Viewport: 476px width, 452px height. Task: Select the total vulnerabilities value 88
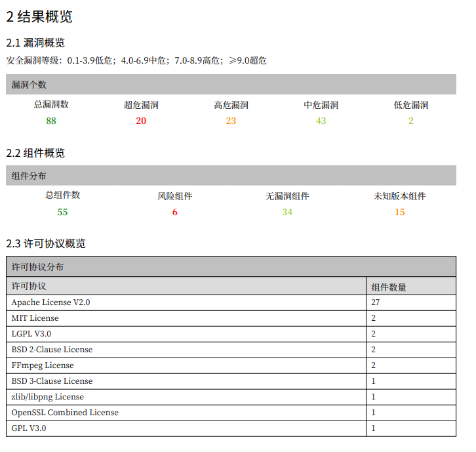pyautogui.click(x=51, y=121)
